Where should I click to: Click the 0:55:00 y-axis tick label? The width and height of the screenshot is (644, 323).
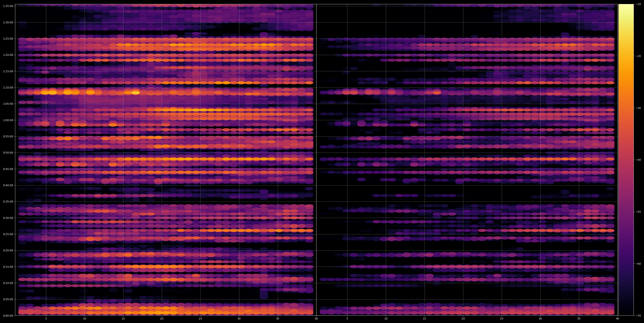(x=8, y=136)
